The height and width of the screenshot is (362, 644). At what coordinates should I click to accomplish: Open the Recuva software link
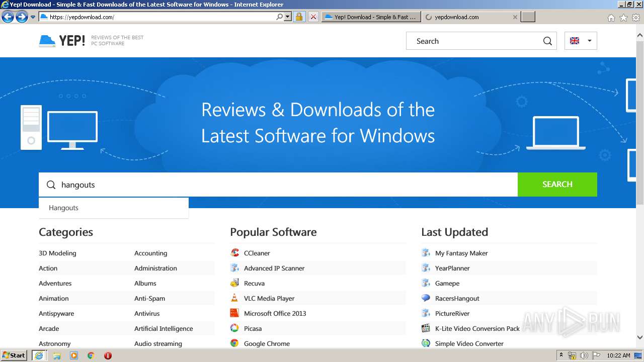pyautogui.click(x=254, y=283)
